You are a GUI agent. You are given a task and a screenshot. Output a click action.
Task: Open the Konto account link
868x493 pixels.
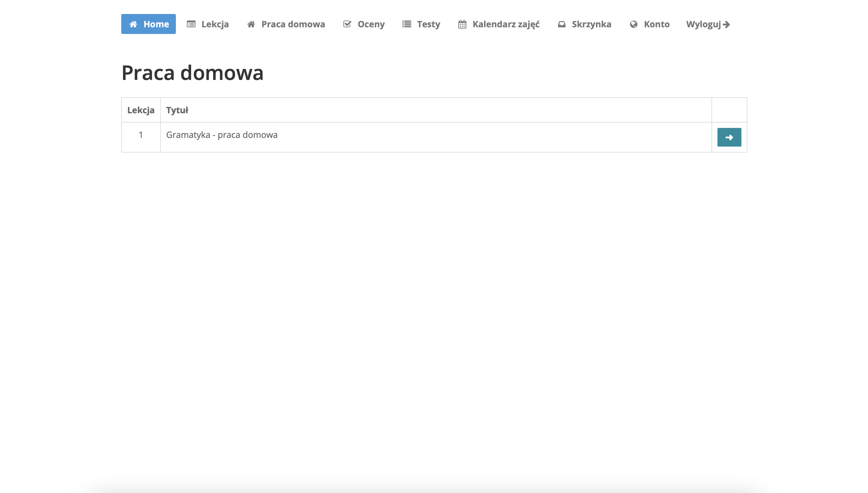point(656,24)
